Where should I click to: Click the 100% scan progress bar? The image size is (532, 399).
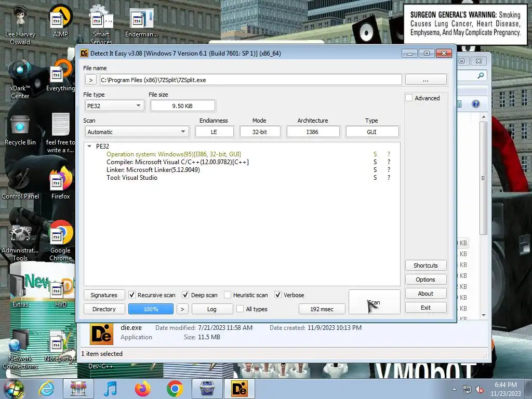(151, 309)
